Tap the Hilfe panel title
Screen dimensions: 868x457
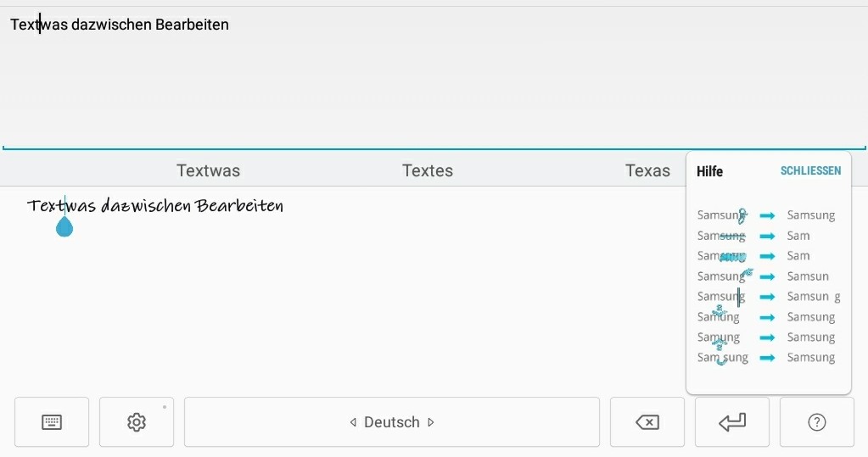pos(709,171)
